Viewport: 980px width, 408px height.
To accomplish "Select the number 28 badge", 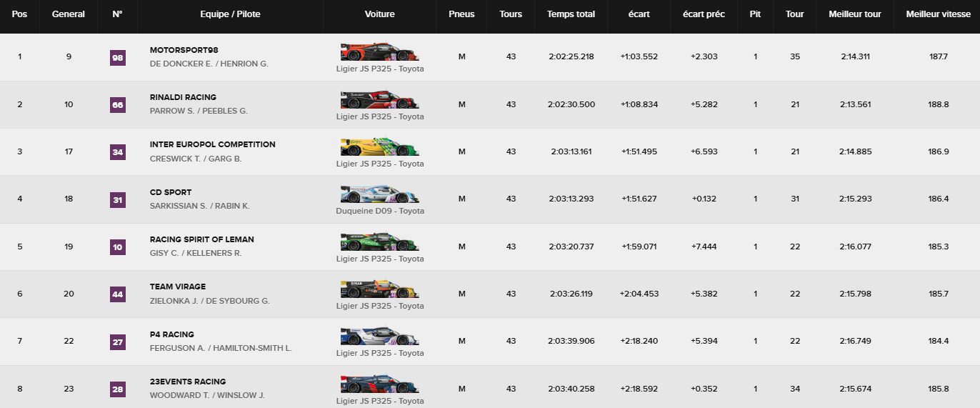I will [118, 389].
